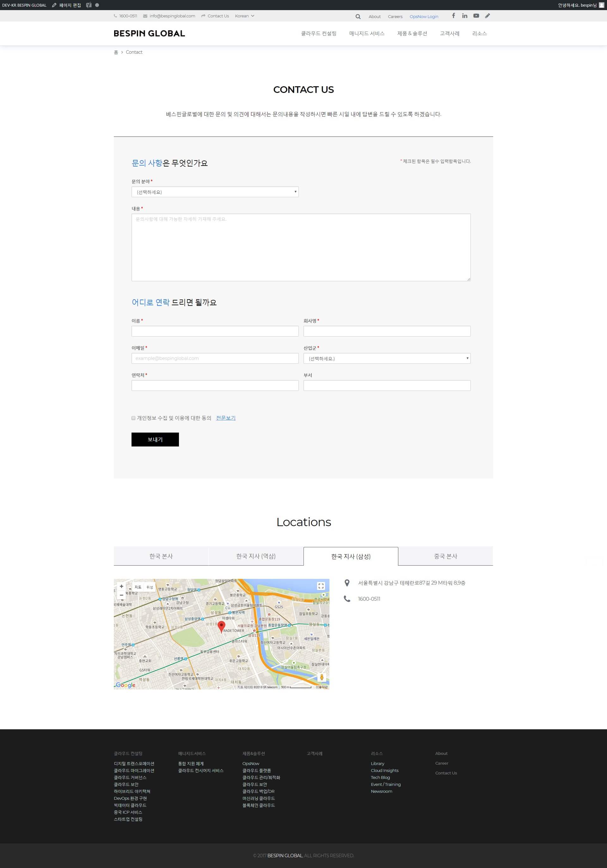Image resolution: width=607 pixels, height=868 pixels.
Task: Open footer link 스타트업 컨설팅
Action: 128,819
